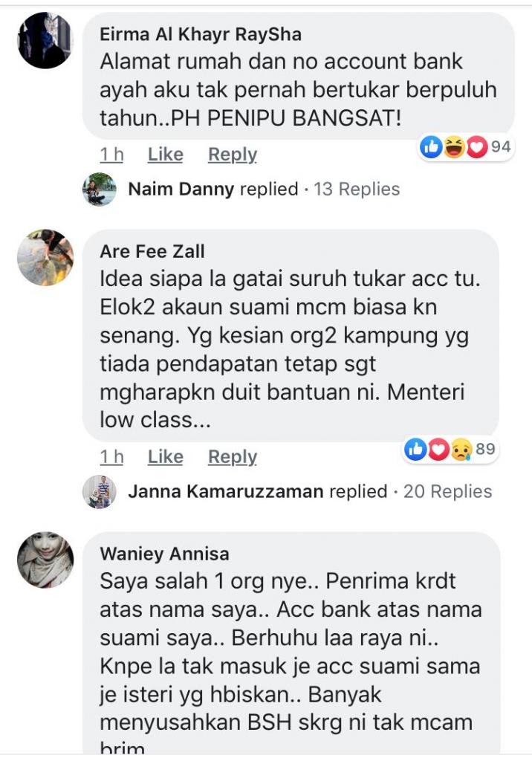Image resolution: width=532 pixels, height=761 pixels.
Task: Reply to Eirma Al Khayr RaySha's comment
Action: tap(233, 155)
